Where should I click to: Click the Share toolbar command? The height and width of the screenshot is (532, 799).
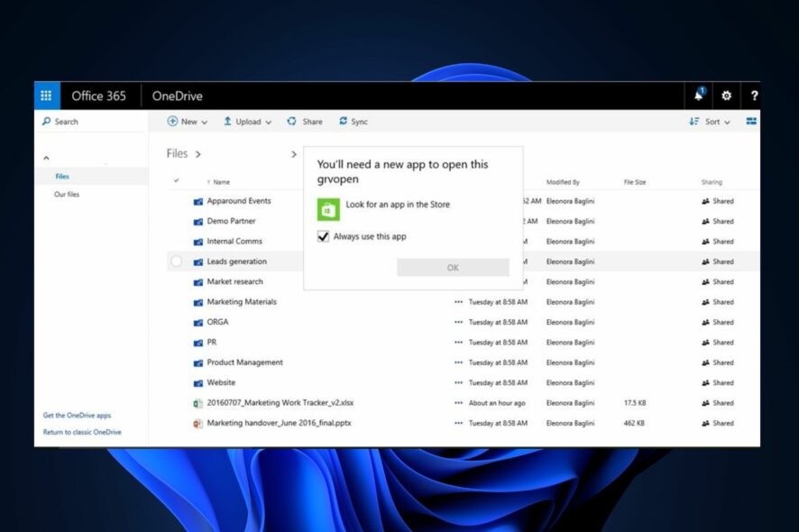tap(305, 122)
